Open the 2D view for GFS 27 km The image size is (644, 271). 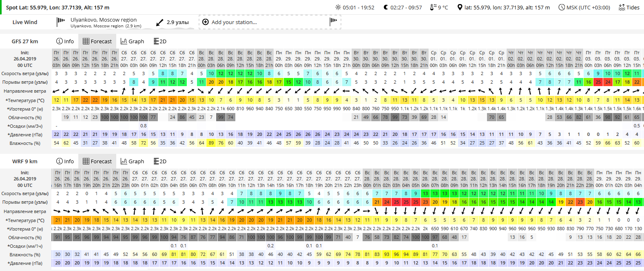(x=160, y=41)
